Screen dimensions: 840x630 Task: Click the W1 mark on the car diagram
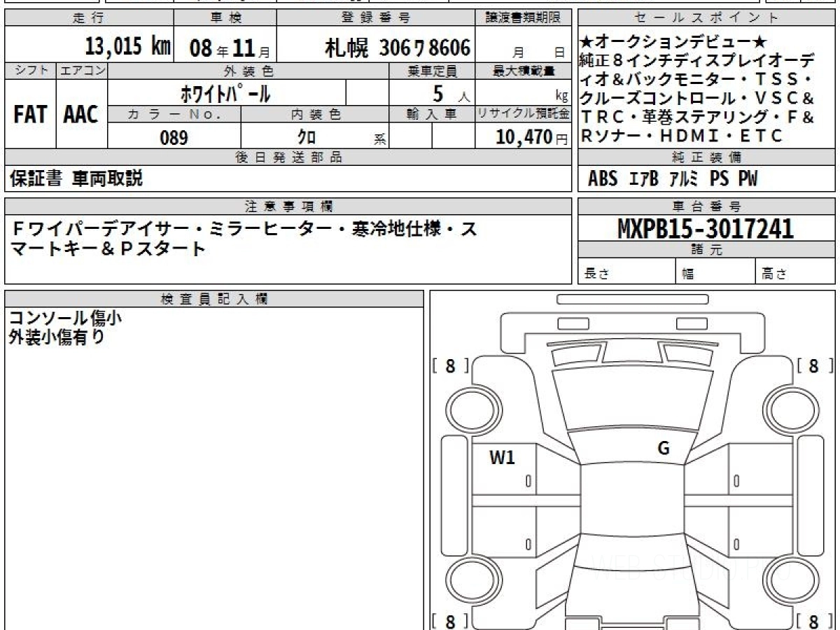pos(502,458)
